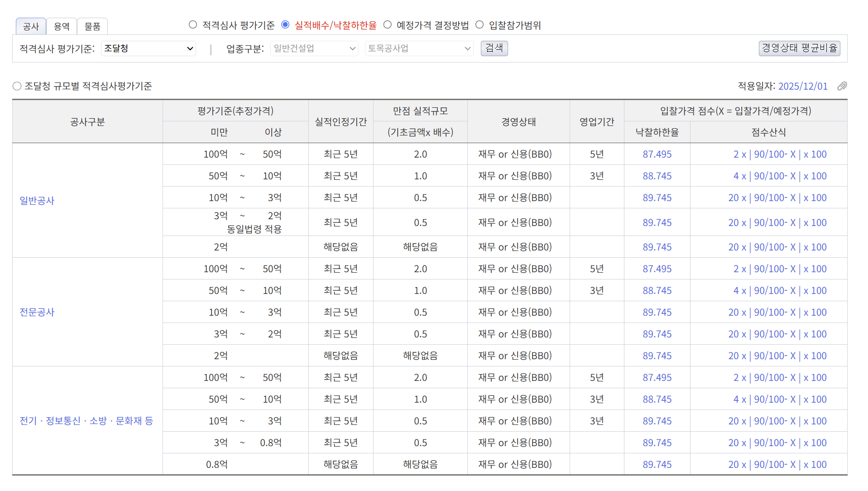Click 0.8억 value in 3억~0.8억 row
Image resolution: width=868 pixels, height=491 pixels.
click(x=271, y=443)
